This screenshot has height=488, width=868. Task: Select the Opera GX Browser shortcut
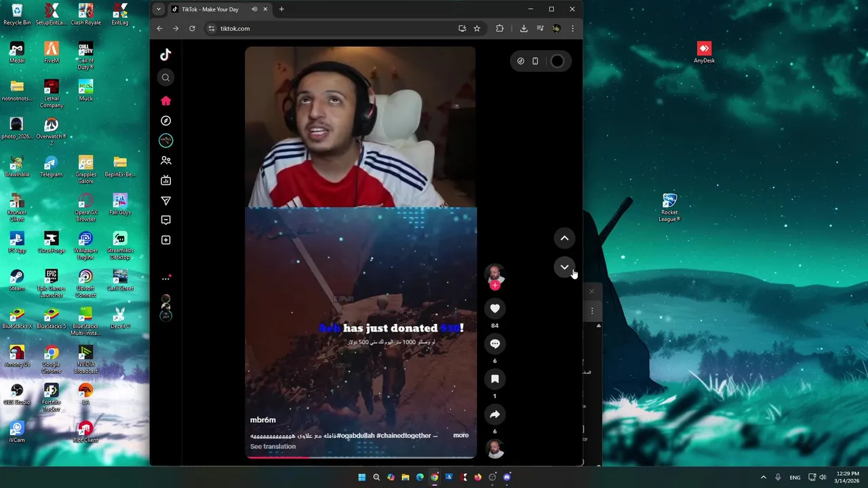pyautogui.click(x=85, y=208)
